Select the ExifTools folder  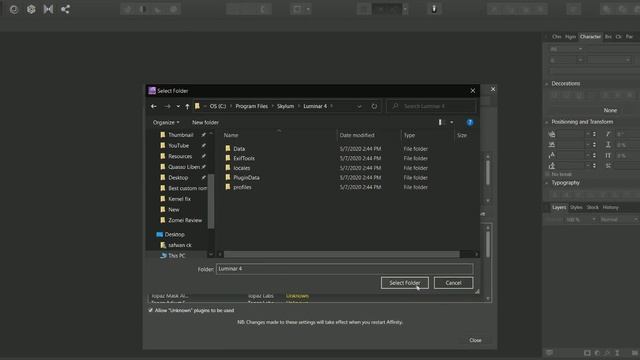pos(244,158)
